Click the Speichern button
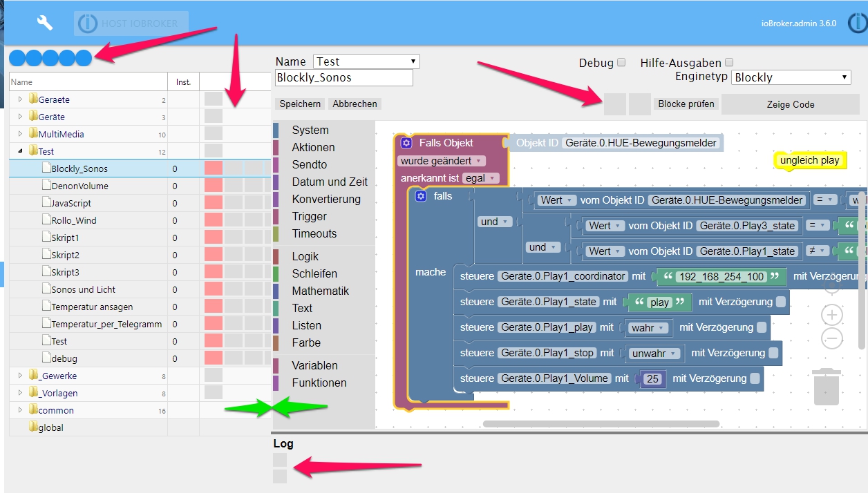 pyautogui.click(x=300, y=104)
